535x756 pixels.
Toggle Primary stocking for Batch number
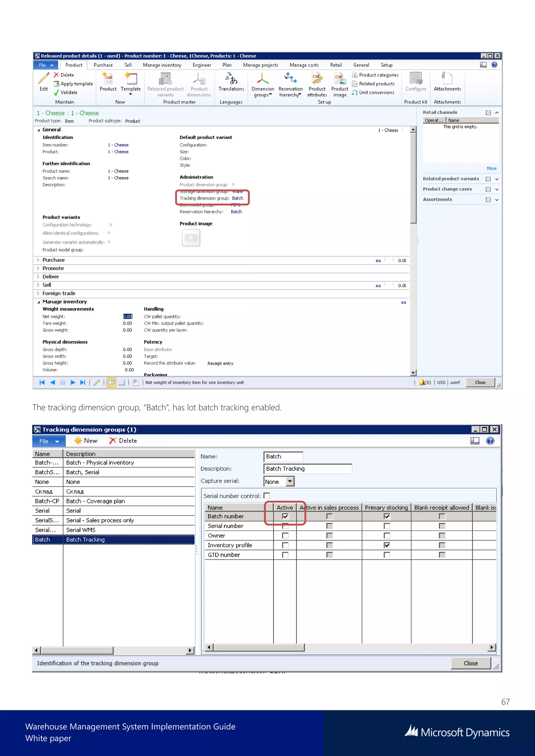[387, 516]
